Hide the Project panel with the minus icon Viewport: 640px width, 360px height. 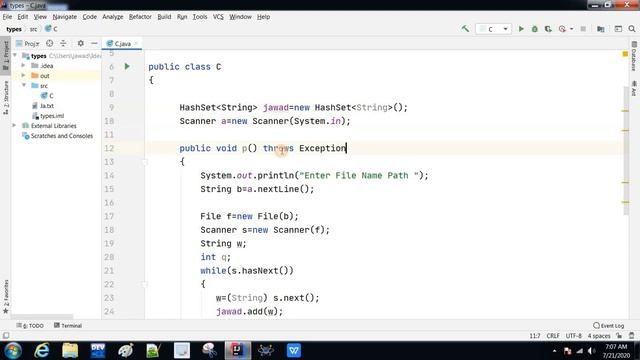click(94, 43)
